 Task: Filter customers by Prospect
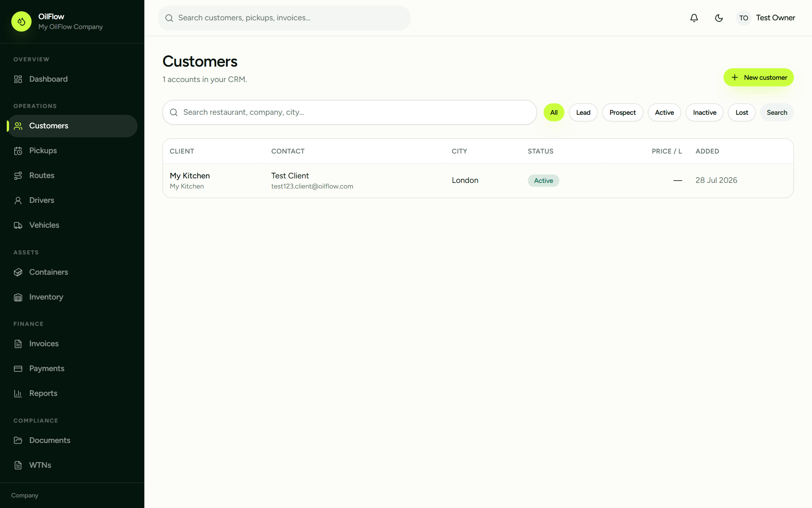pyautogui.click(x=623, y=113)
